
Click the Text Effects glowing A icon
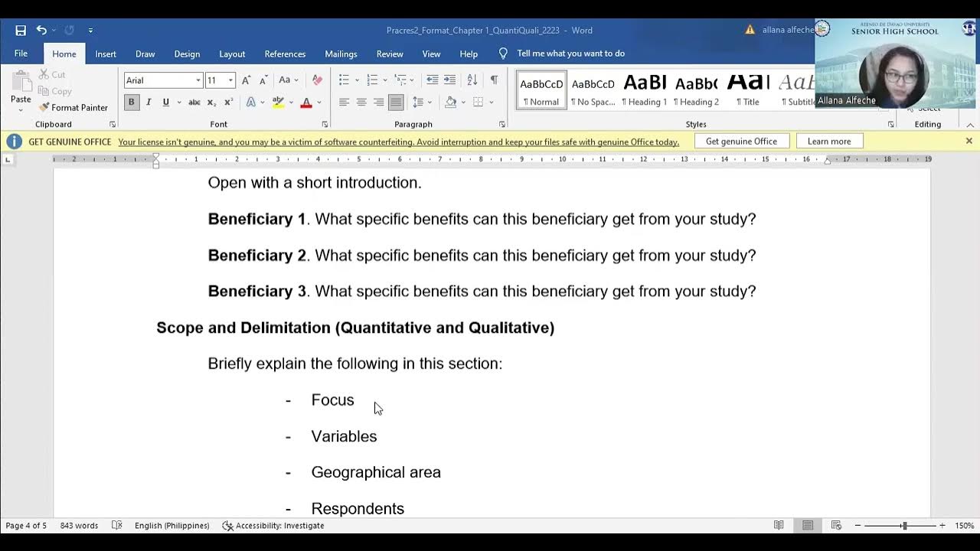(x=250, y=103)
